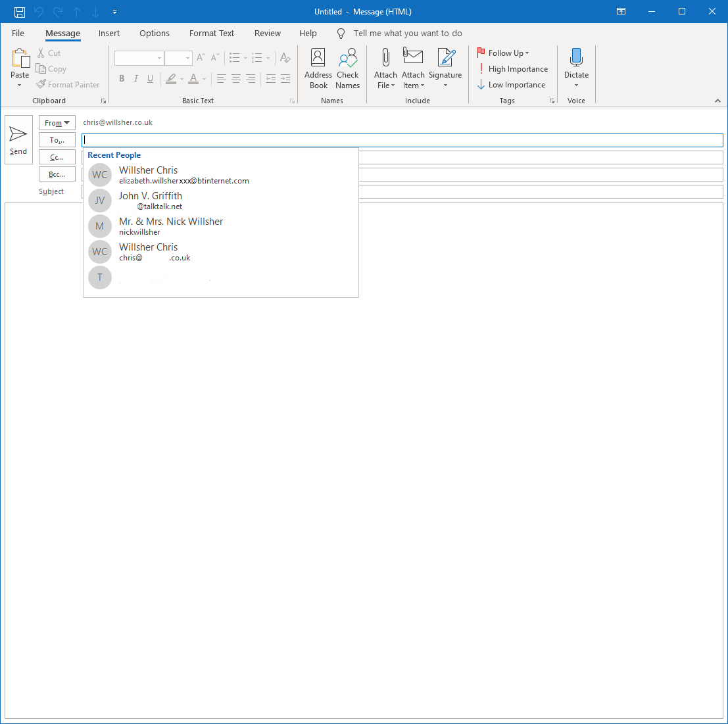This screenshot has height=724, width=728.
Task: Click the Send button
Action: pos(18,139)
